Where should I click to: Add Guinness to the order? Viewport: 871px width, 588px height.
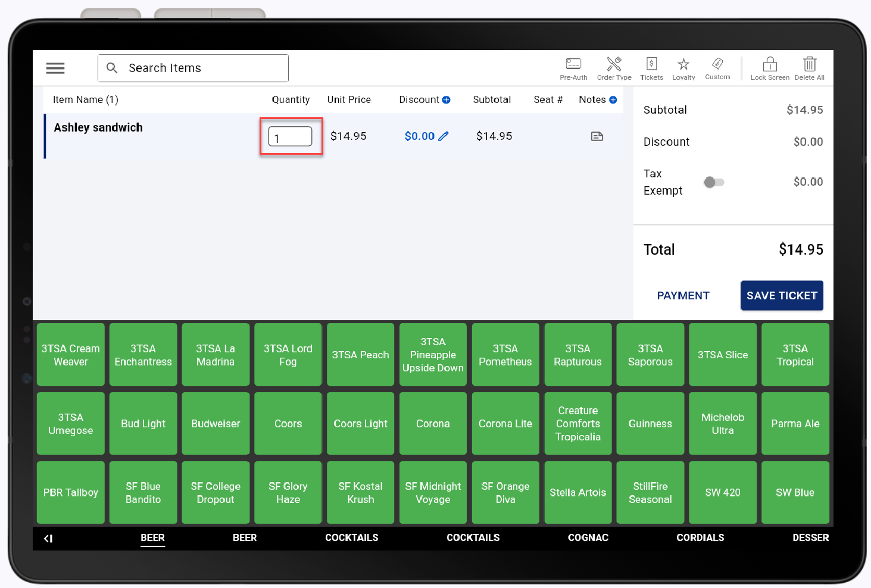coord(650,424)
